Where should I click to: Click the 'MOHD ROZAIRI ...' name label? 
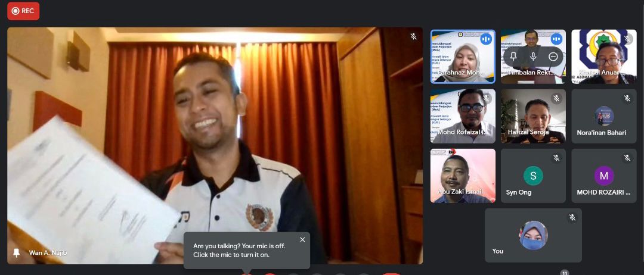click(x=603, y=192)
